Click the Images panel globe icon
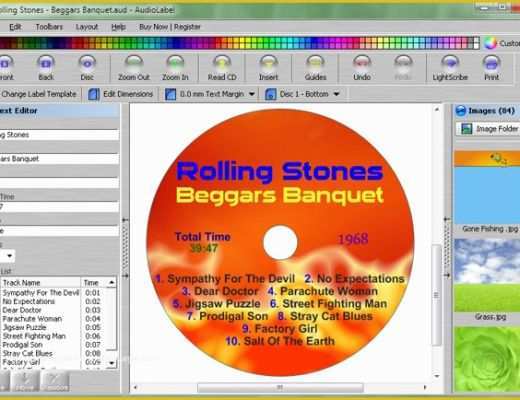This screenshot has height=400, width=520. coord(461,111)
